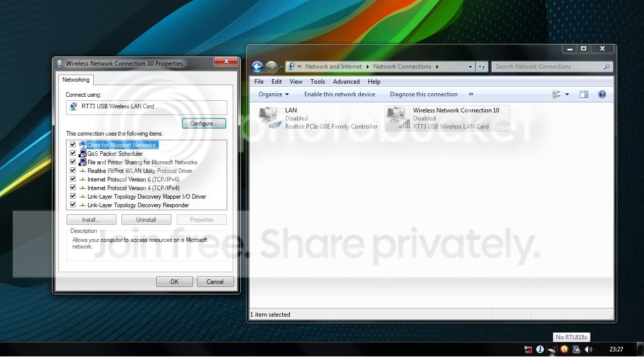Click the network status tray icon
Screen dimensions: 644x363
(x=528, y=349)
